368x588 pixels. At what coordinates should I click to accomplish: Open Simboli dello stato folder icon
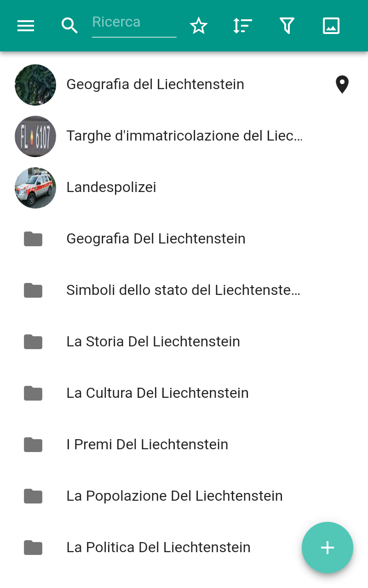[x=33, y=290]
